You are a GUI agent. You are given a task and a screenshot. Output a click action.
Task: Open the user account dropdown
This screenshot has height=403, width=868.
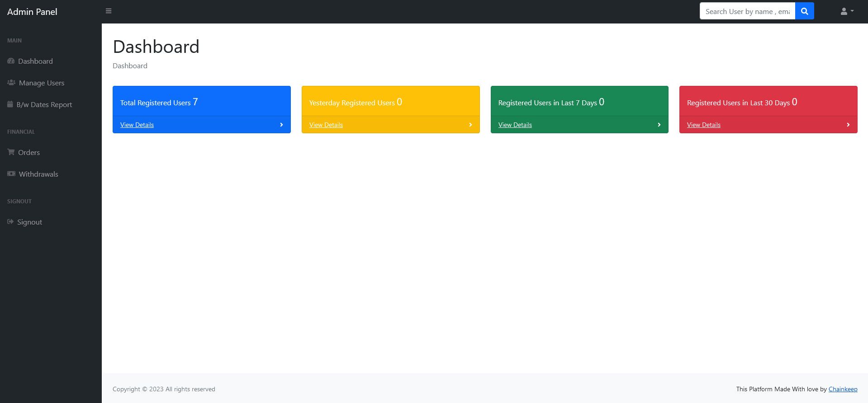pos(847,11)
